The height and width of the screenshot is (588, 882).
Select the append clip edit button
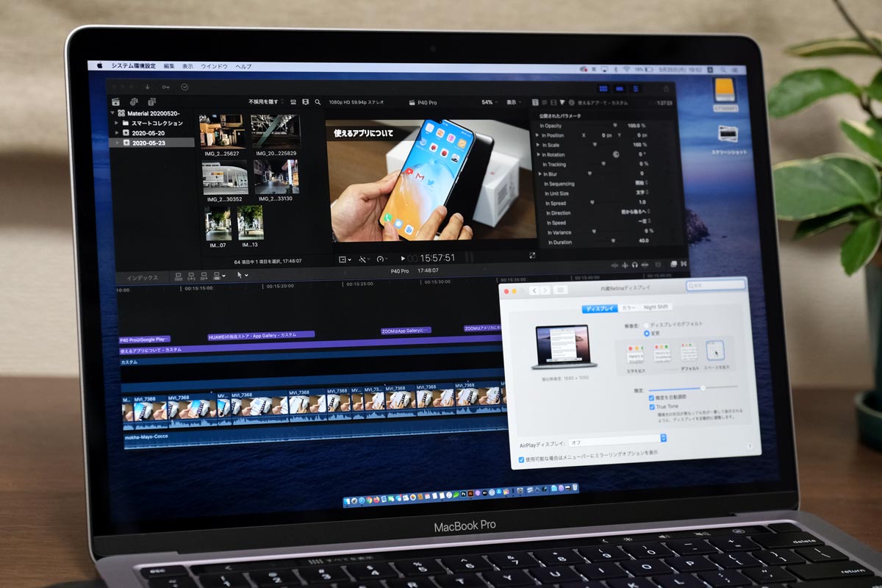(x=204, y=276)
